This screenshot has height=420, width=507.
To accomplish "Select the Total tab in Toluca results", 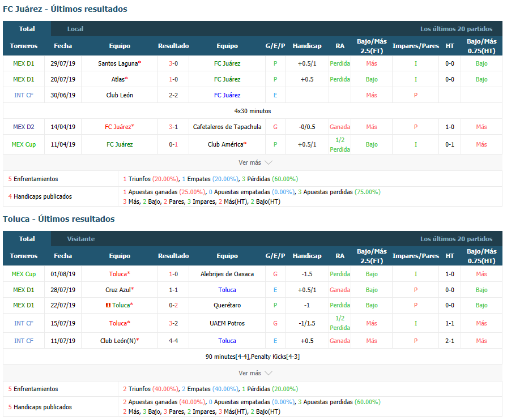I will pos(27,239).
